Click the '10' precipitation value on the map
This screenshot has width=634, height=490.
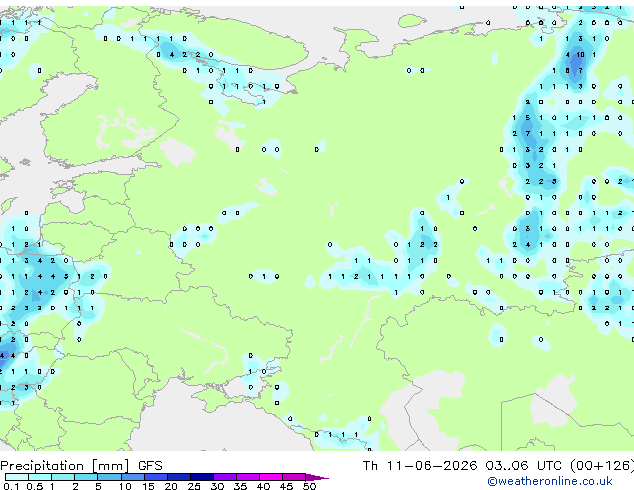pyautogui.click(x=581, y=55)
